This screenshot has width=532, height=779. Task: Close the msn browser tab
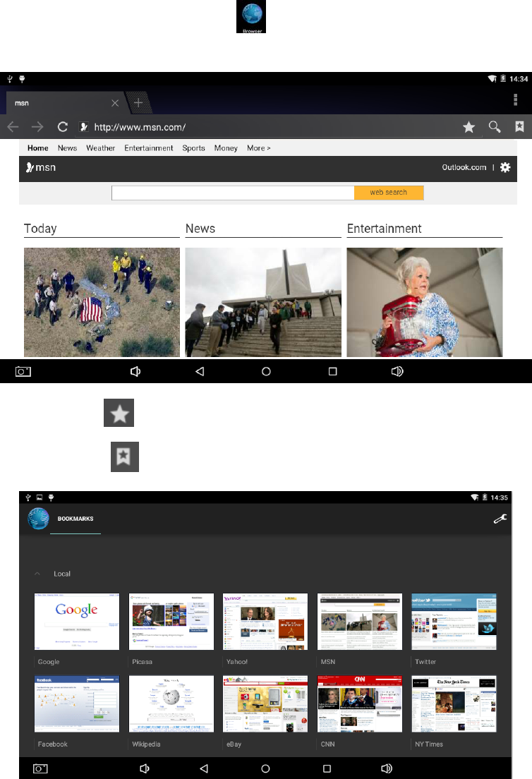(115, 103)
